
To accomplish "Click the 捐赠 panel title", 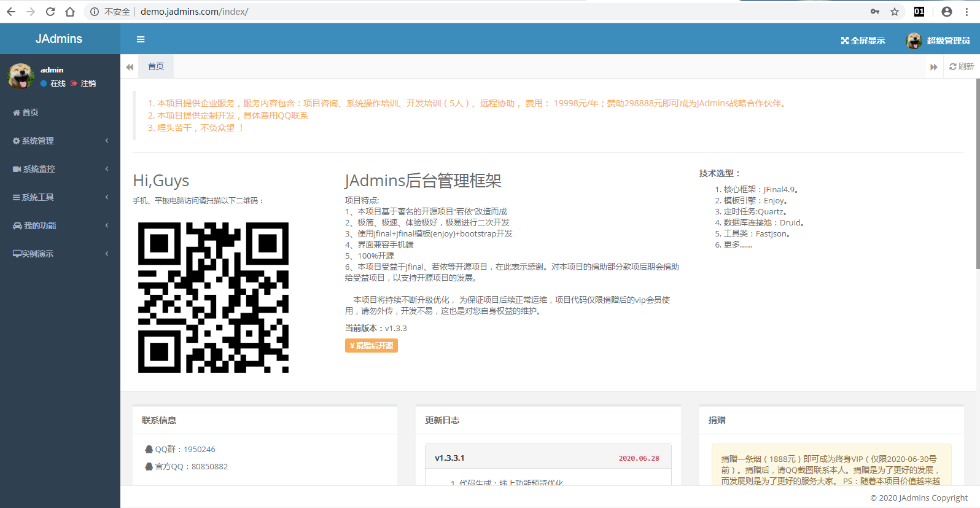I will tap(717, 420).
